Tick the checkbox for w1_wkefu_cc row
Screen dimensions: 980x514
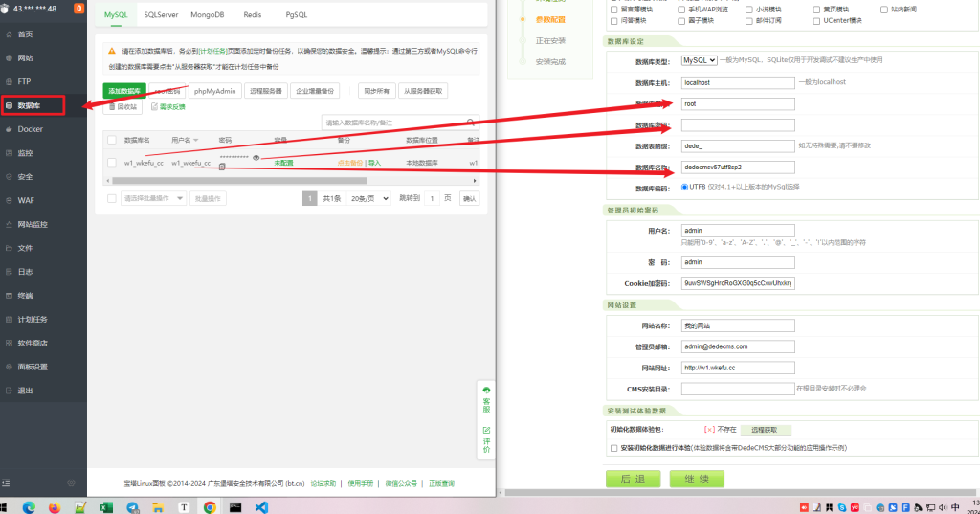click(112, 163)
